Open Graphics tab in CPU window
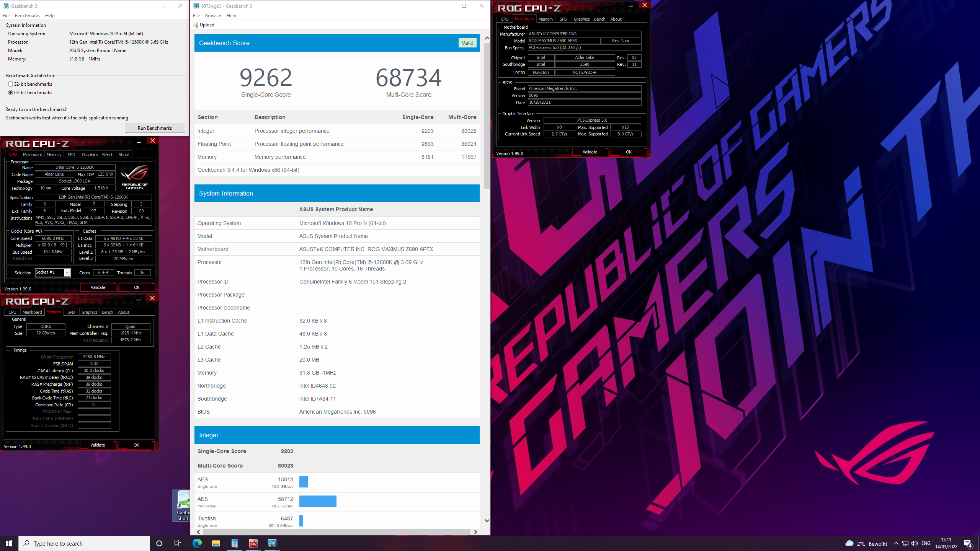This screenshot has height=551, width=980. tap(90, 155)
